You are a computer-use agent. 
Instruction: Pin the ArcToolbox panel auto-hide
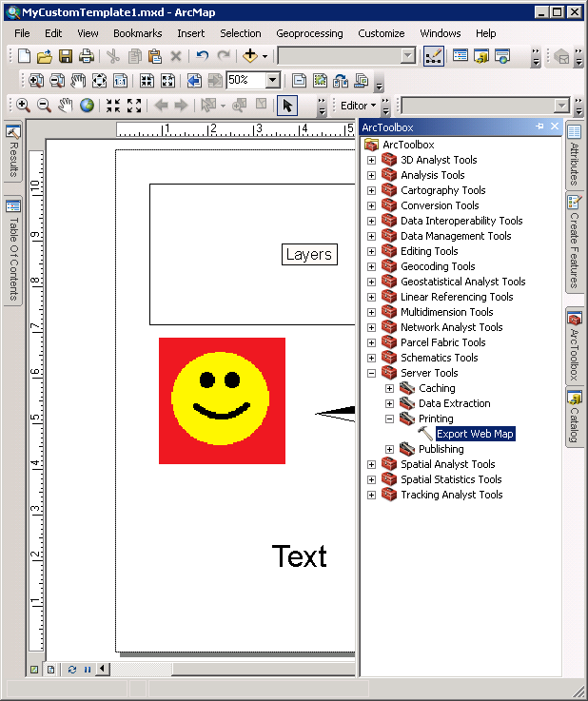[539, 127]
